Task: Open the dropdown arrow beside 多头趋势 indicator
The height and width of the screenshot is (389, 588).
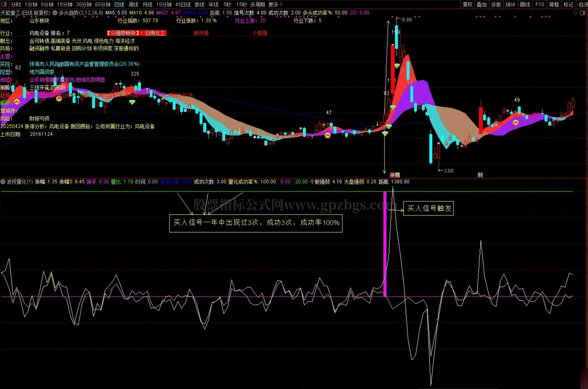Action: [55, 13]
